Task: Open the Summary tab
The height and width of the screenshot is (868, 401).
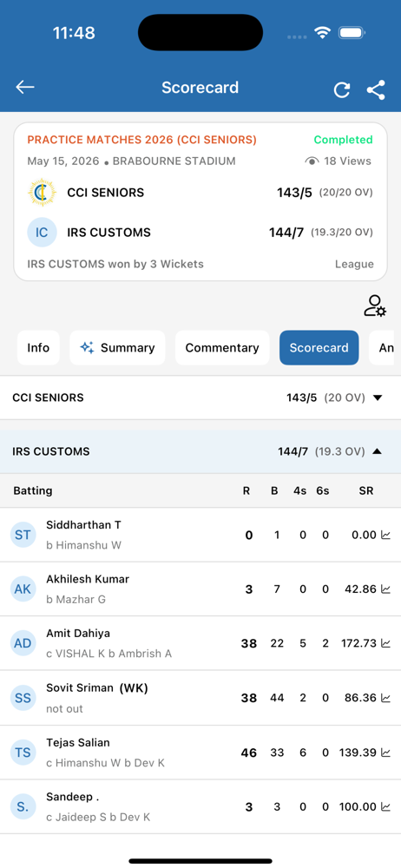Action: (117, 348)
